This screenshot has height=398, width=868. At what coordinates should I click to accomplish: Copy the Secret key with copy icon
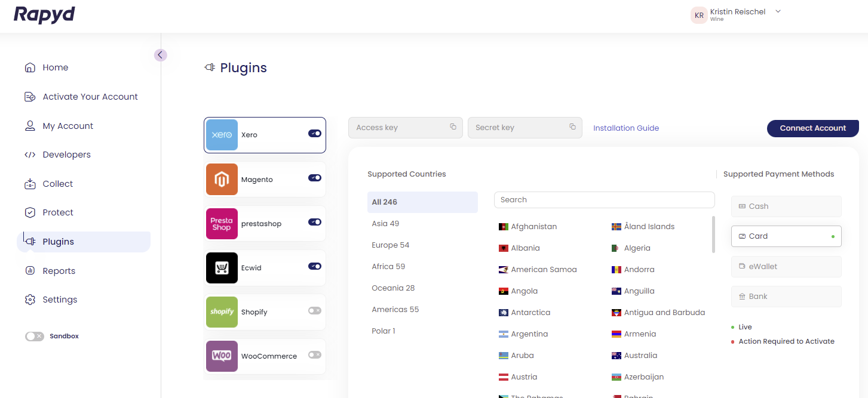572,127
